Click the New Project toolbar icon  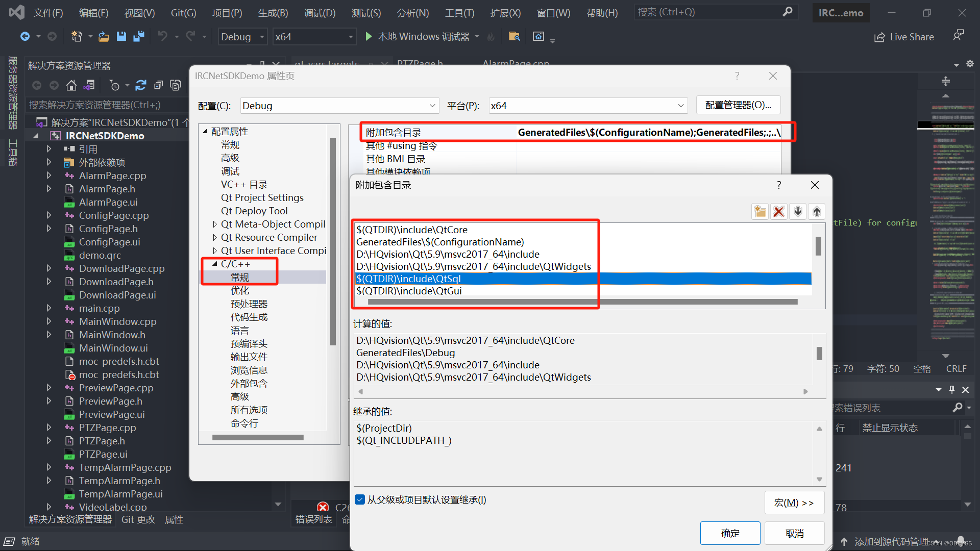pos(77,36)
